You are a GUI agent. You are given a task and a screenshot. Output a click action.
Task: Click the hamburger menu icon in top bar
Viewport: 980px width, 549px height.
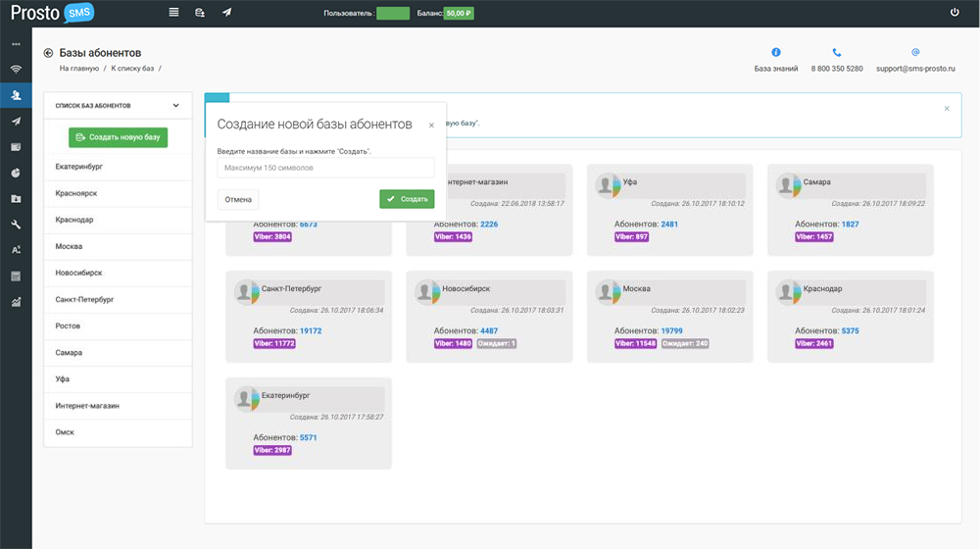coord(173,13)
